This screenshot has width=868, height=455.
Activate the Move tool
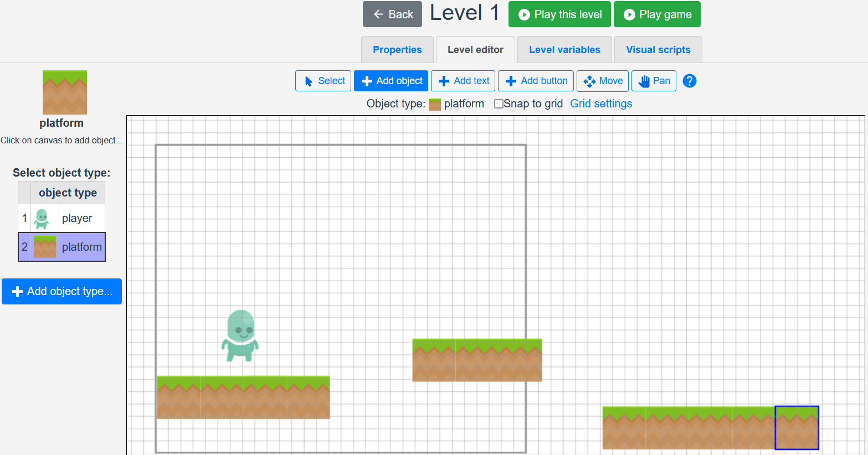603,81
